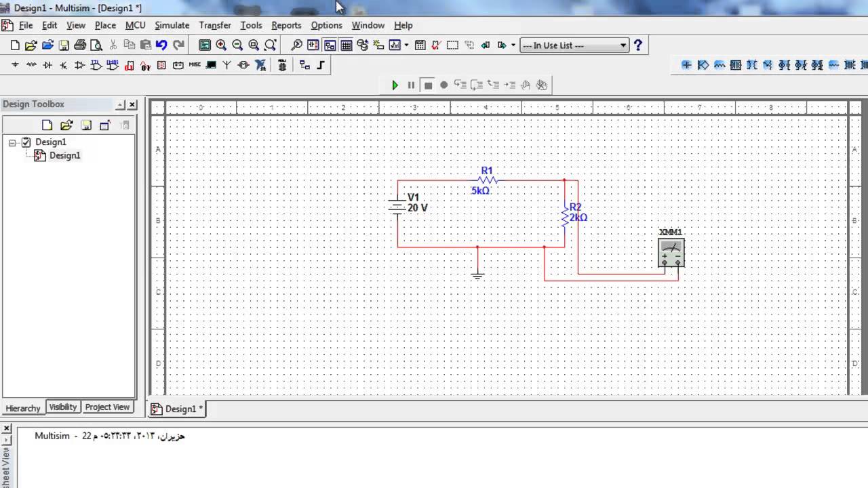Print the circuit using the printer icon
Screen dimensions: 868x488
[x=80, y=45]
